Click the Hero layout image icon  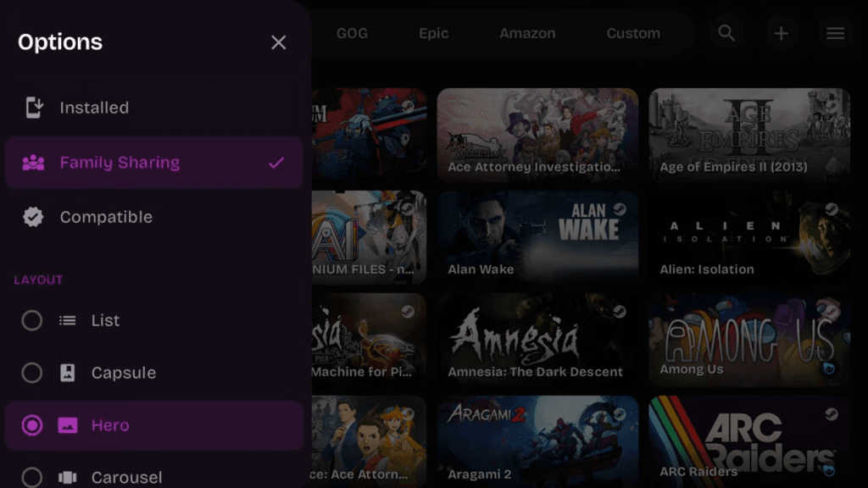68,425
